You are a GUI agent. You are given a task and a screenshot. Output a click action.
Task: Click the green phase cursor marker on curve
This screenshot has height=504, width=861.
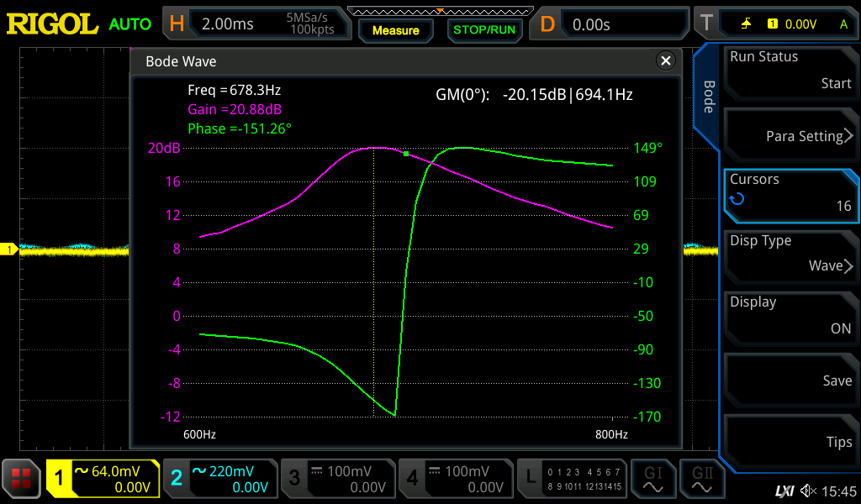(x=406, y=154)
